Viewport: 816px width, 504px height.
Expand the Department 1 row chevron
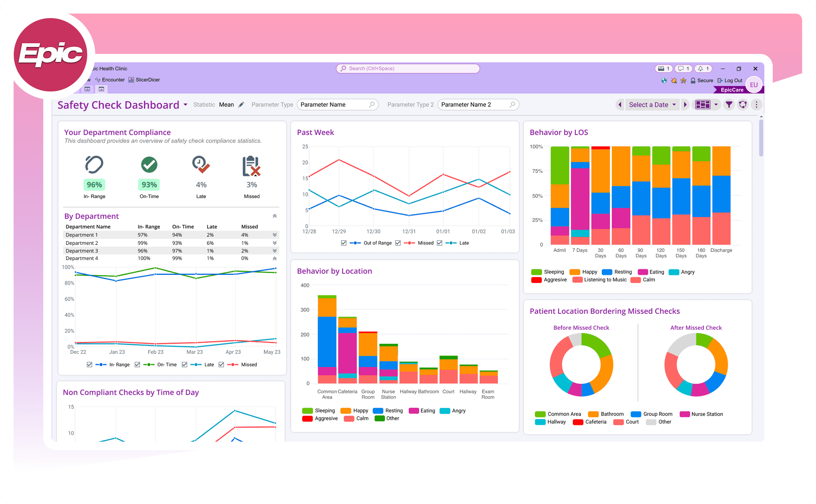coord(274,235)
